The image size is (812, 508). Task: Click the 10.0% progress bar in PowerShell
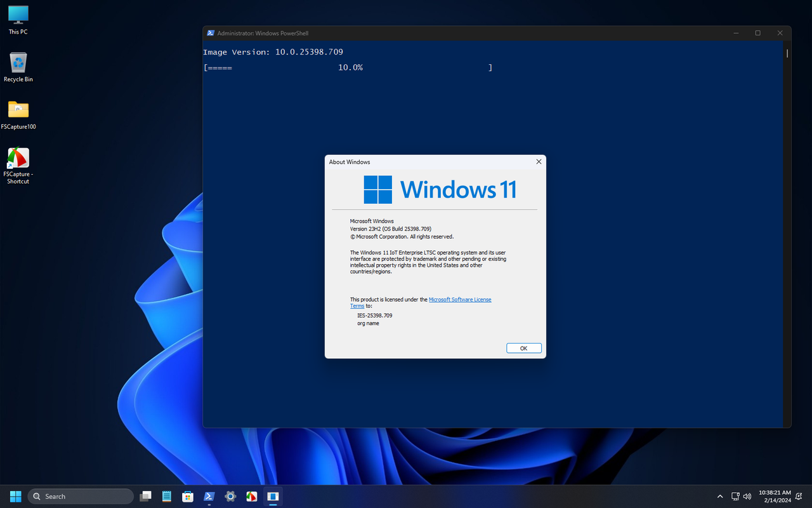pyautogui.click(x=348, y=67)
